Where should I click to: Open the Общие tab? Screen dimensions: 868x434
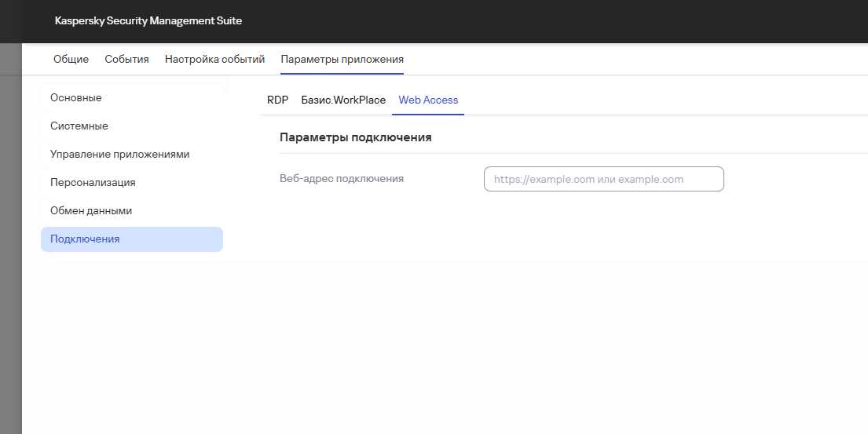click(71, 60)
